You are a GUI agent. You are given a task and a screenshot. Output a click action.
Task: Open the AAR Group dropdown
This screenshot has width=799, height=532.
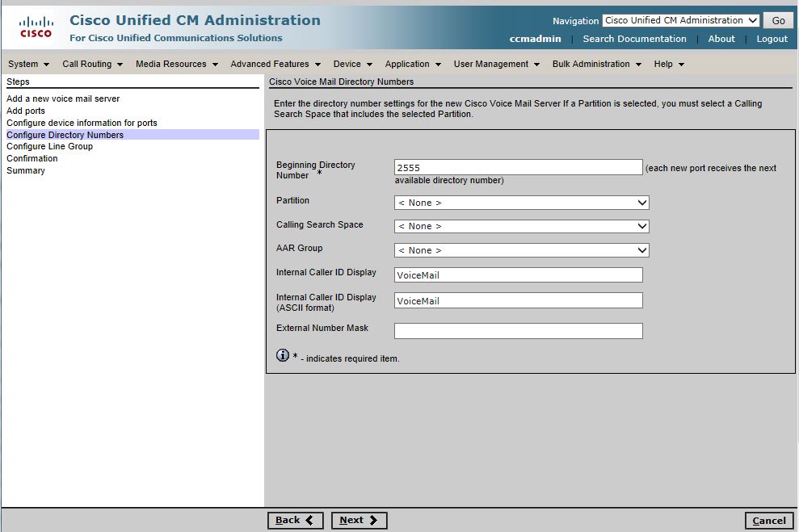click(521, 250)
